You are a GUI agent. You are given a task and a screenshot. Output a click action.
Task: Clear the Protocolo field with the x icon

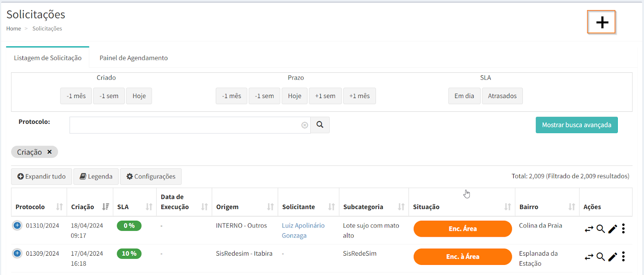coord(305,125)
